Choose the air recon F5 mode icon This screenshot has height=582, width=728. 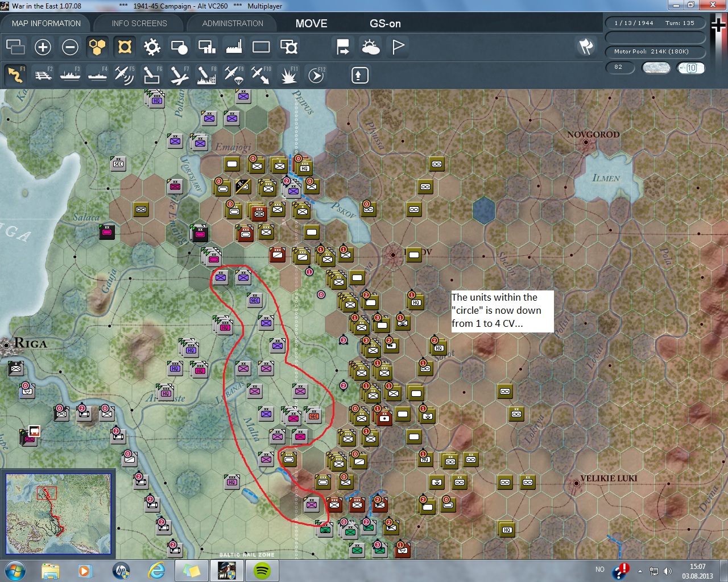coord(124,75)
